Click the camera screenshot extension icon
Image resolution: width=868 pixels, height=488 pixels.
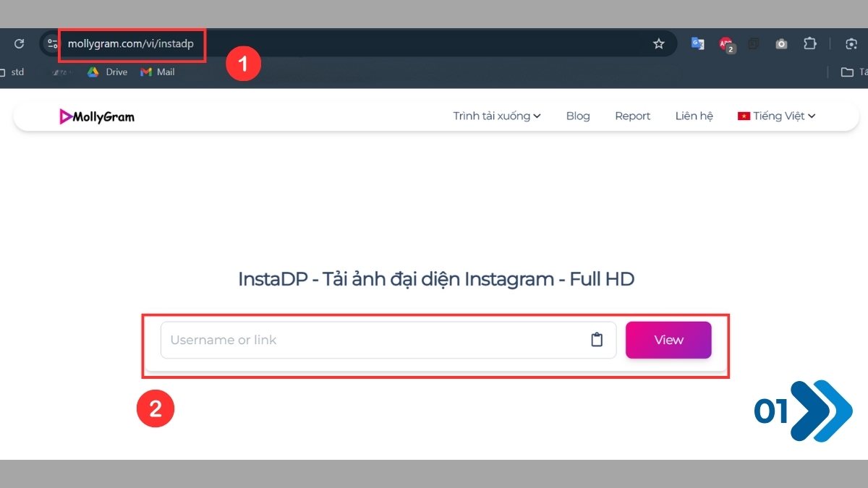coord(781,43)
